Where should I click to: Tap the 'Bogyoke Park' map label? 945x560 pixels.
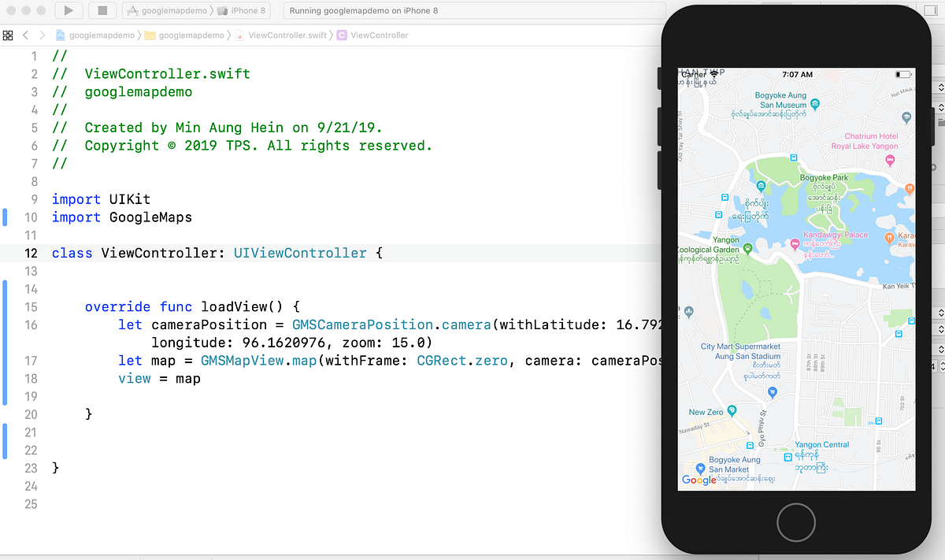[825, 178]
